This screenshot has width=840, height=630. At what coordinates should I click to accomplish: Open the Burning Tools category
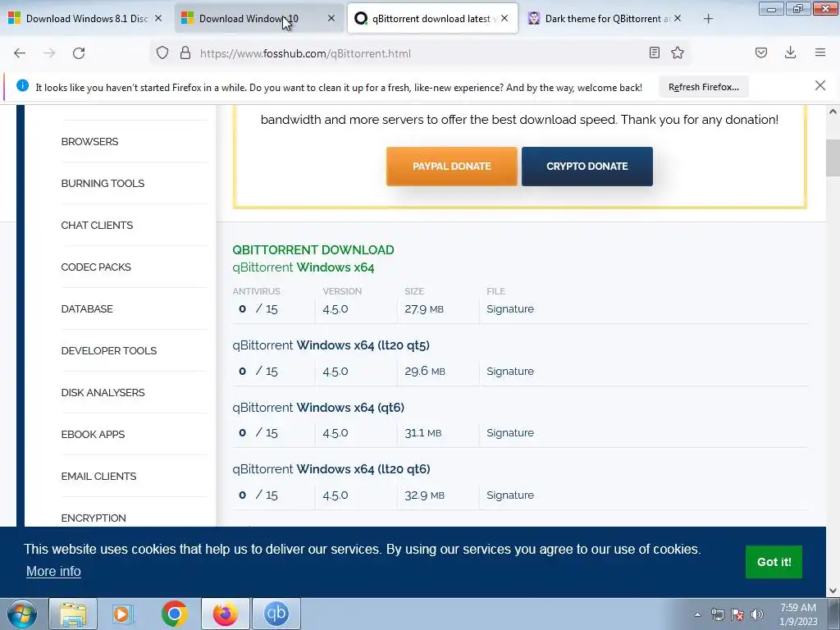(x=103, y=184)
